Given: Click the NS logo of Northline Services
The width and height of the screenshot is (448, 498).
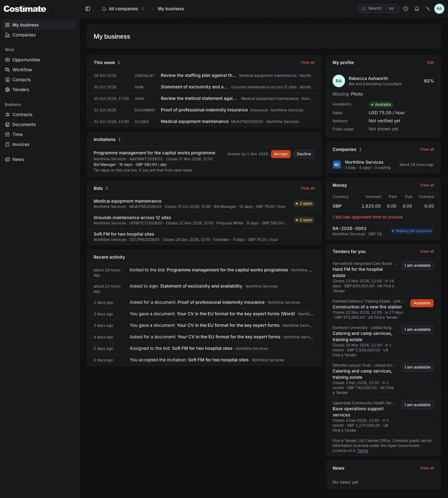Looking at the screenshot, I should [x=337, y=165].
